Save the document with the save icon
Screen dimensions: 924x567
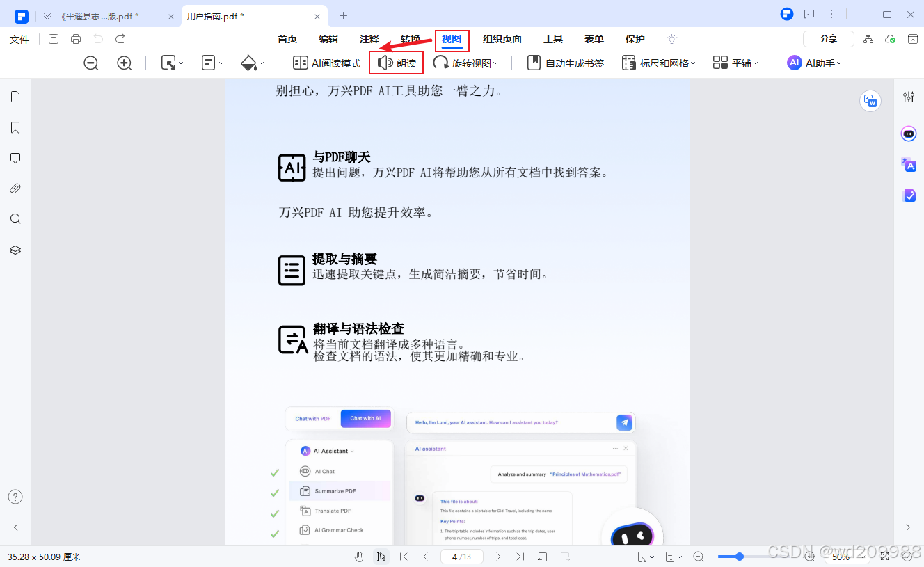click(54, 39)
